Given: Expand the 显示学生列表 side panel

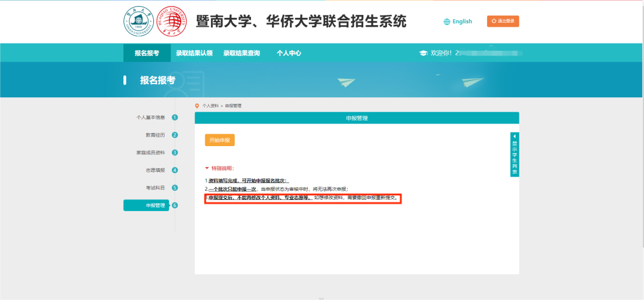Looking at the screenshot, I should coord(515,154).
